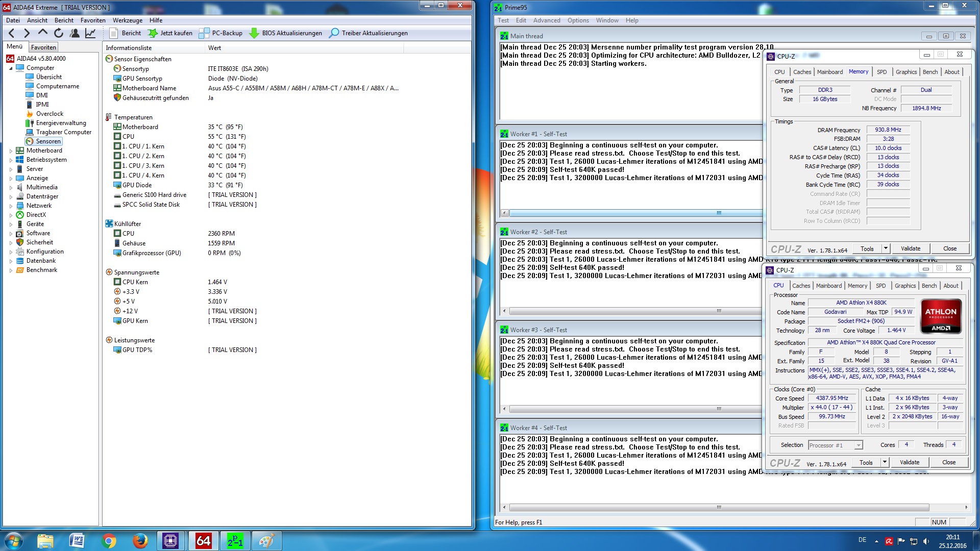Open the Tools dropdown arrow in lower CPU-Z
980x551 pixels.
(x=885, y=462)
